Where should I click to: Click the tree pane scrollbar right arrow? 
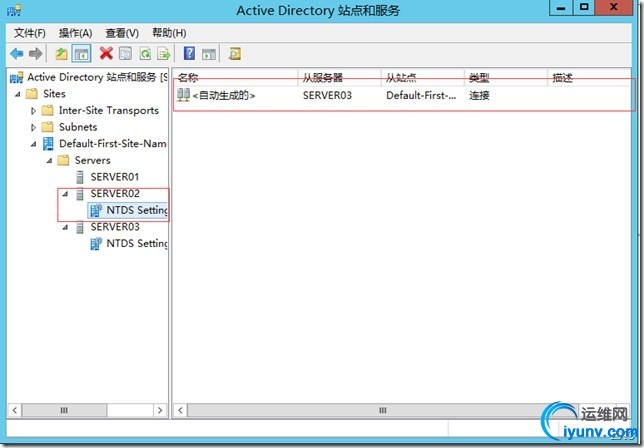click(160, 410)
